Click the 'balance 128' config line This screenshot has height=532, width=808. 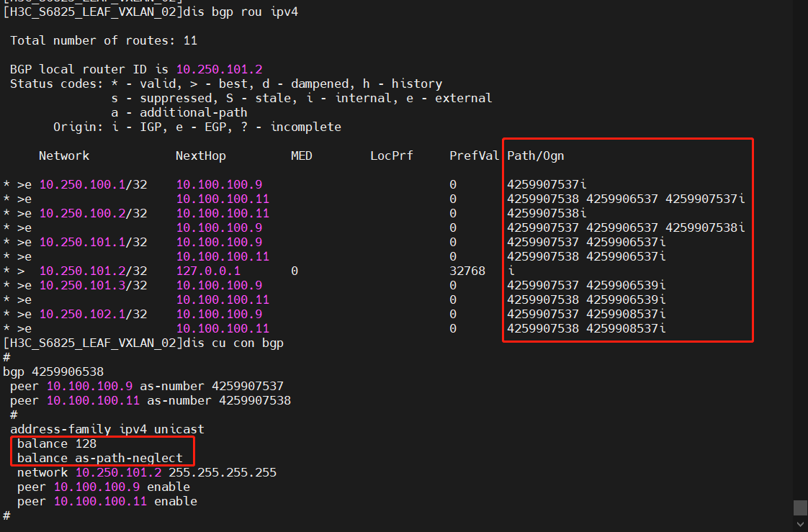[57, 443]
